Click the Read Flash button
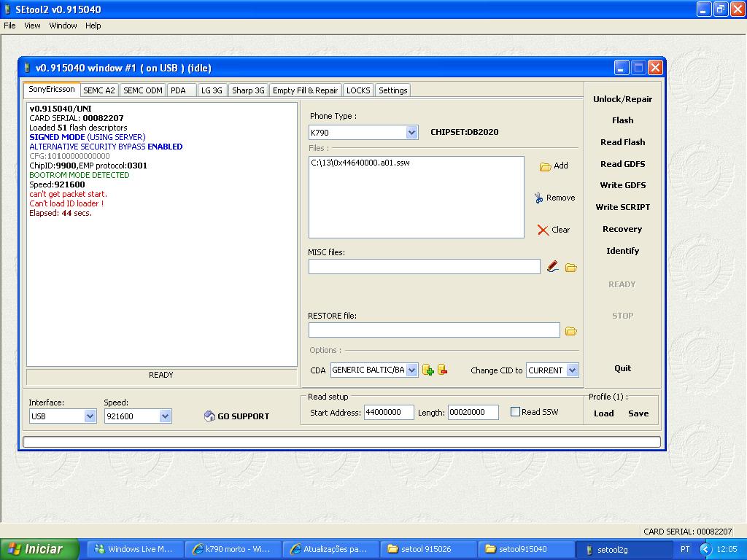The image size is (747, 560). click(623, 142)
